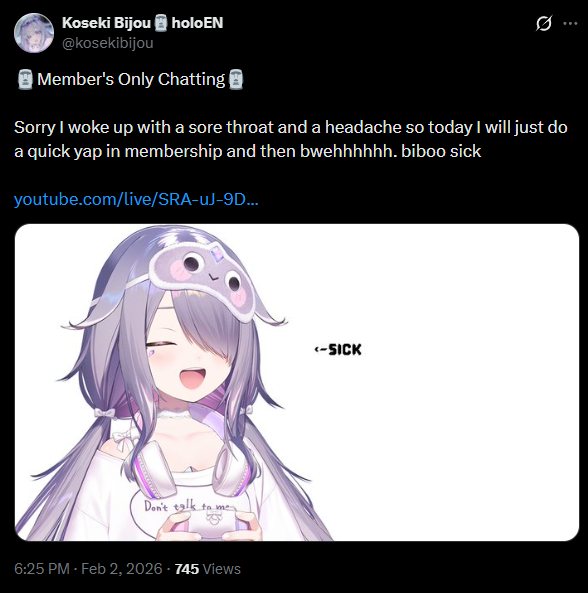Screen dimensions: 588x593
Task: Click the moai emoji before "Member's Only Chatting"
Action: click(x=25, y=79)
